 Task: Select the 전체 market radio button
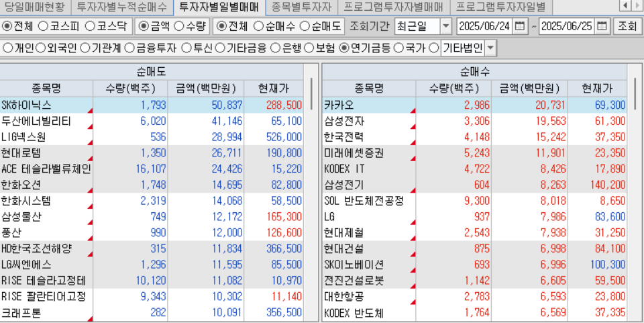pyautogui.click(x=7, y=26)
